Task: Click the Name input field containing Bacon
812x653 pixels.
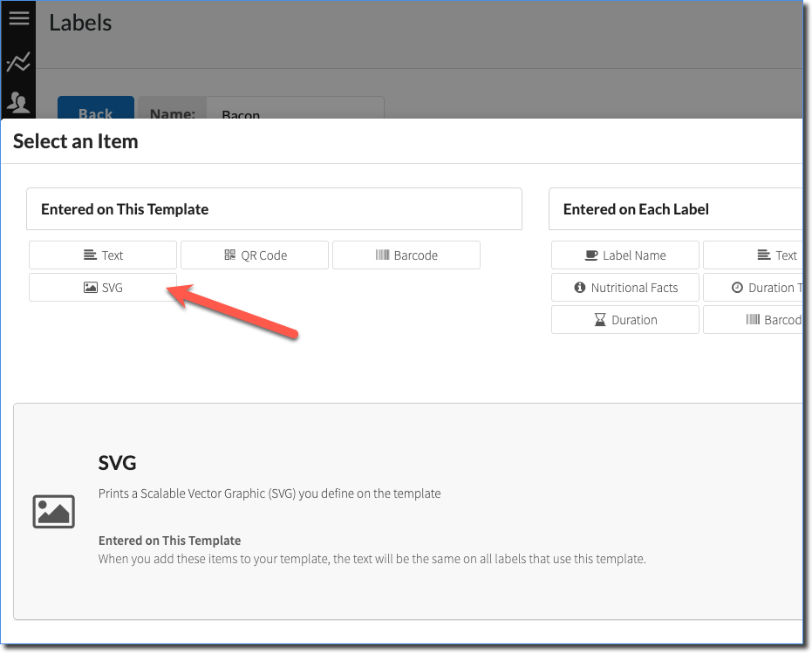Action: [x=295, y=111]
